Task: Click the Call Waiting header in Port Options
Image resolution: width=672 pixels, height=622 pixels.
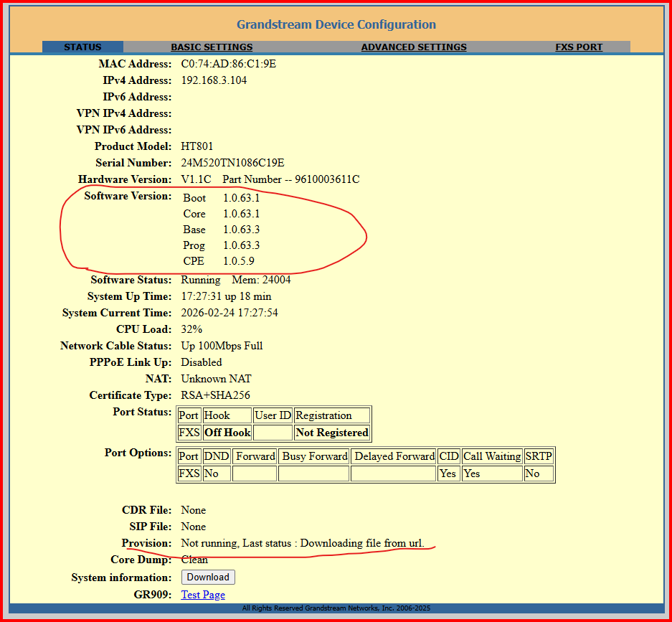Action: [x=492, y=456]
